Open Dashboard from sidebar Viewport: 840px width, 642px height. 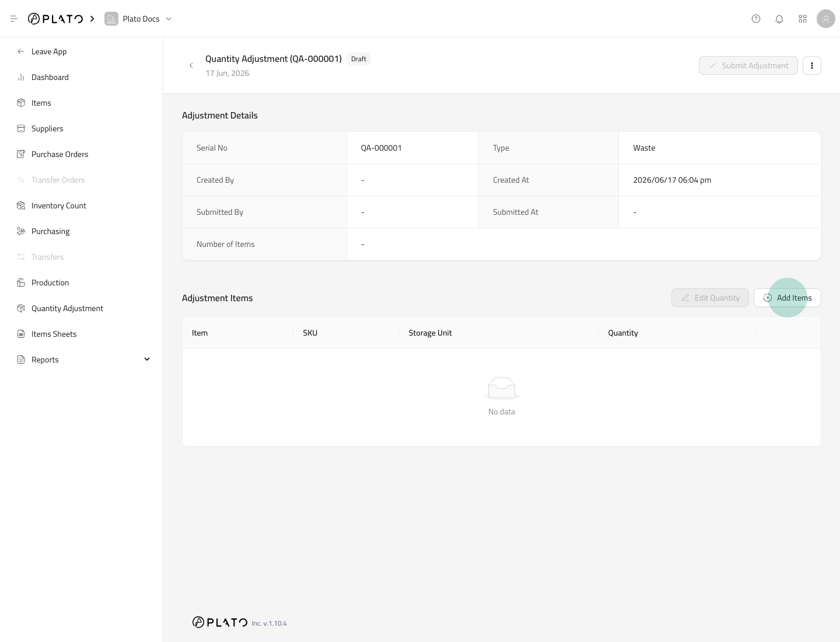(x=50, y=77)
